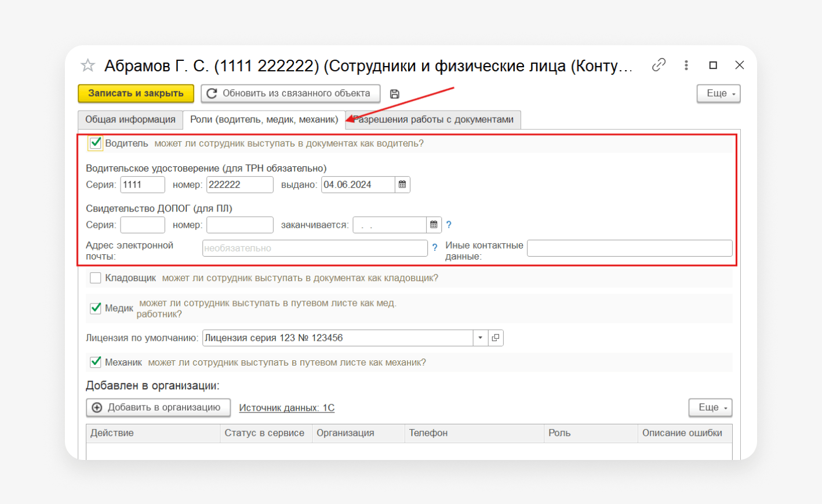The image size is (822, 504).
Task: Uncheck the Механик checkbox
Action: click(x=96, y=362)
